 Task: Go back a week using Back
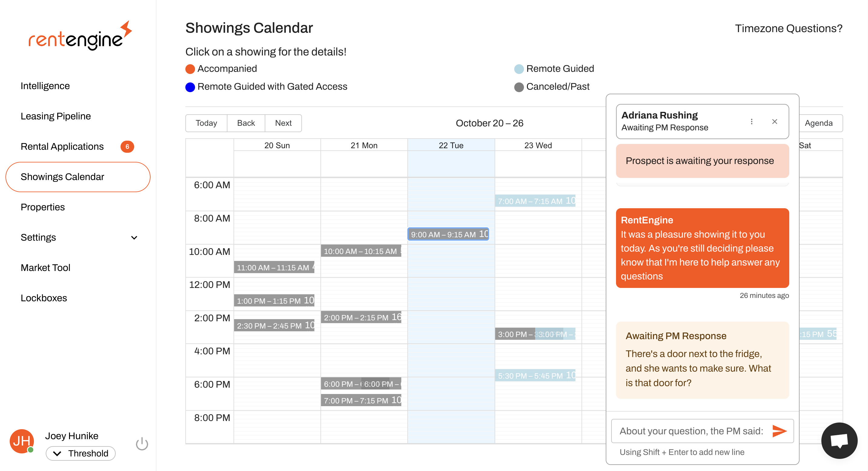coord(246,123)
